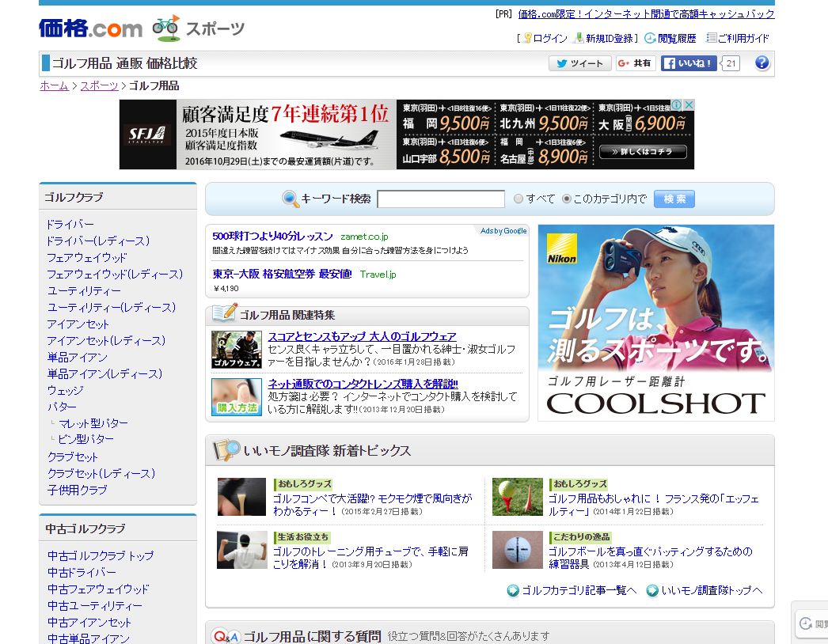This screenshot has height=644, width=828.
Task: Open ネット通販でのコンタクトレンズ購入を解説 link
Action: (363, 384)
